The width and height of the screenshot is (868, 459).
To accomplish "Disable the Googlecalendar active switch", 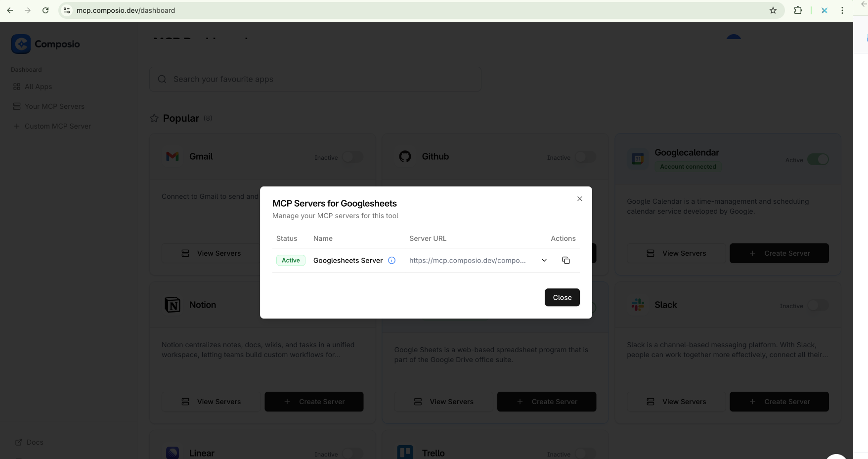I will (x=818, y=160).
